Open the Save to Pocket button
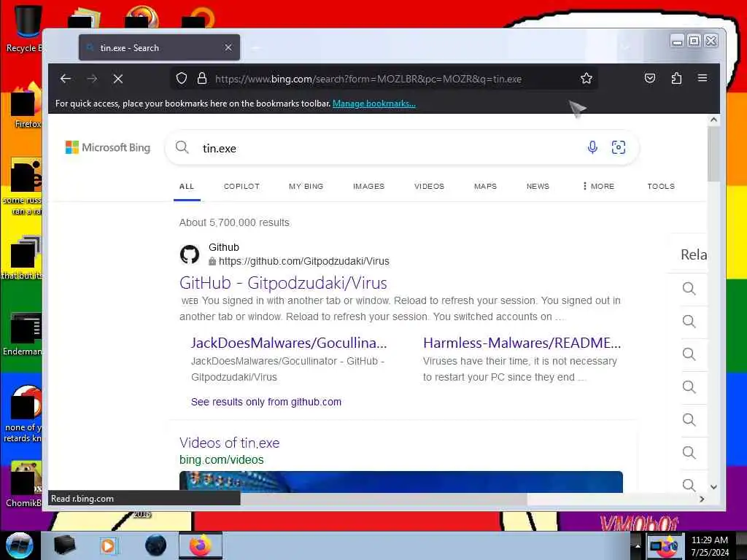747x560 pixels. coord(650,78)
